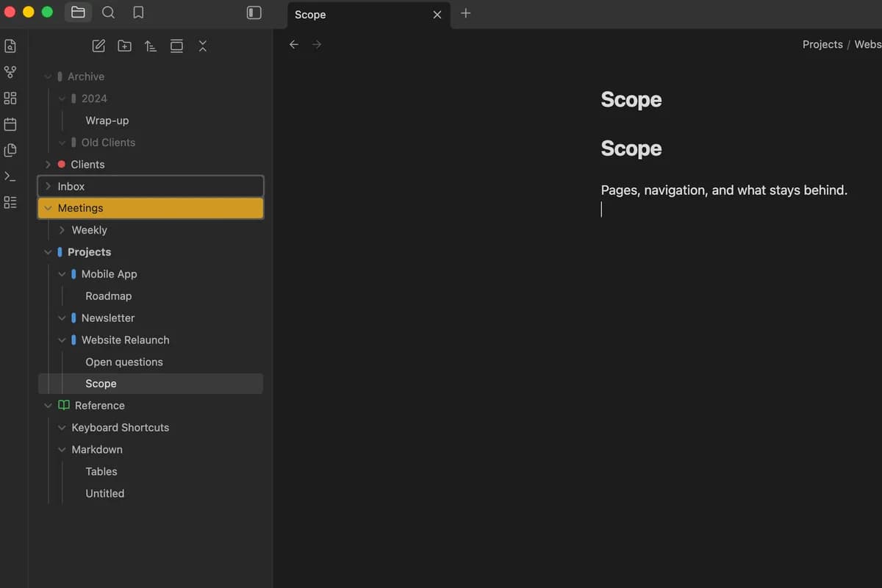
Task: Navigate forward with right arrow
Action: click(x=317, y=45)
